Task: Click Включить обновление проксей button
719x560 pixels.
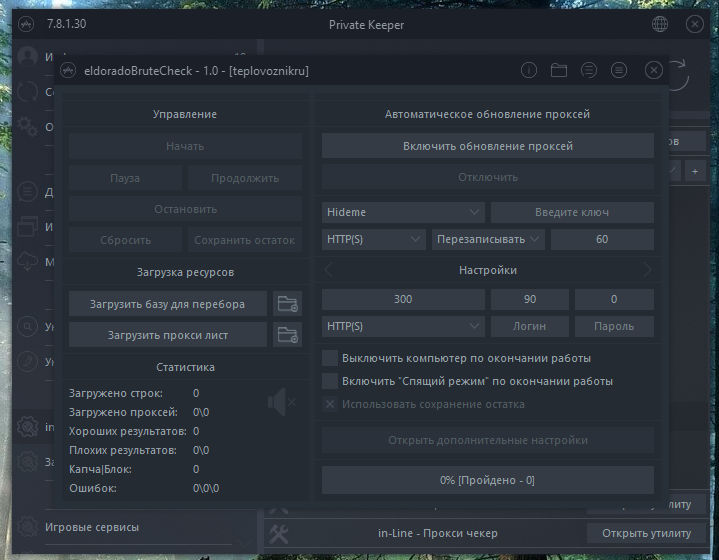Action: [x=488, y=146]
